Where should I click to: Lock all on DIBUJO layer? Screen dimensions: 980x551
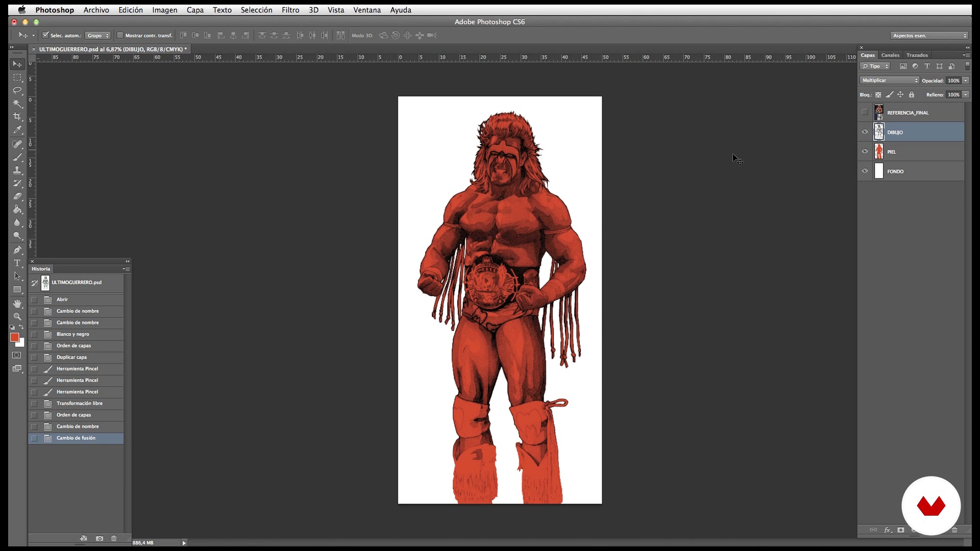(x=912, y=95)
